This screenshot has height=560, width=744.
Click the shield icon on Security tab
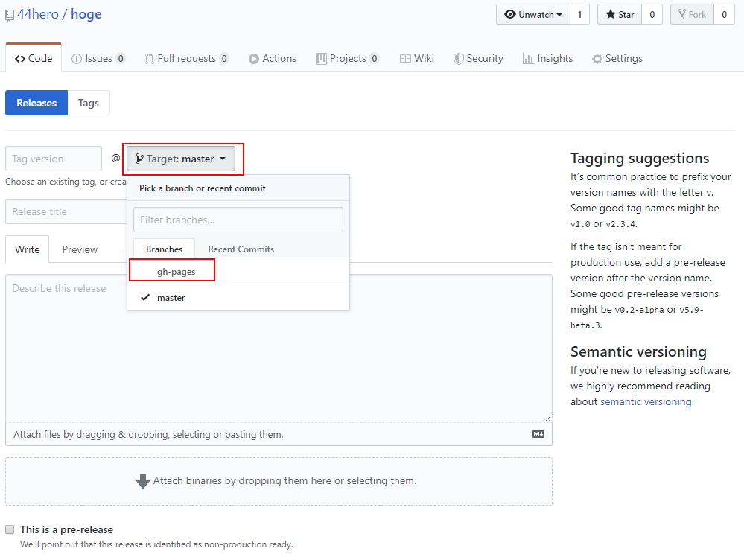[x=458, y=59]
